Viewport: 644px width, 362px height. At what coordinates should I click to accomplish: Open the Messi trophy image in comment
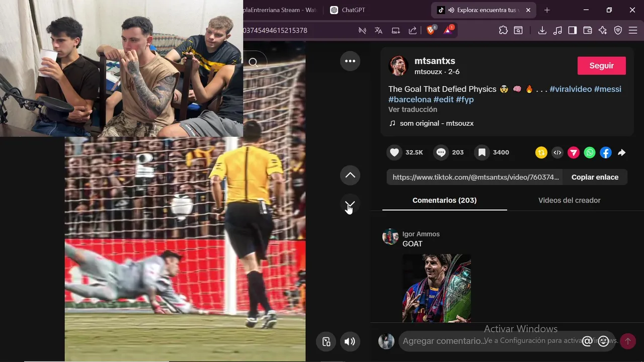[437, 288]
